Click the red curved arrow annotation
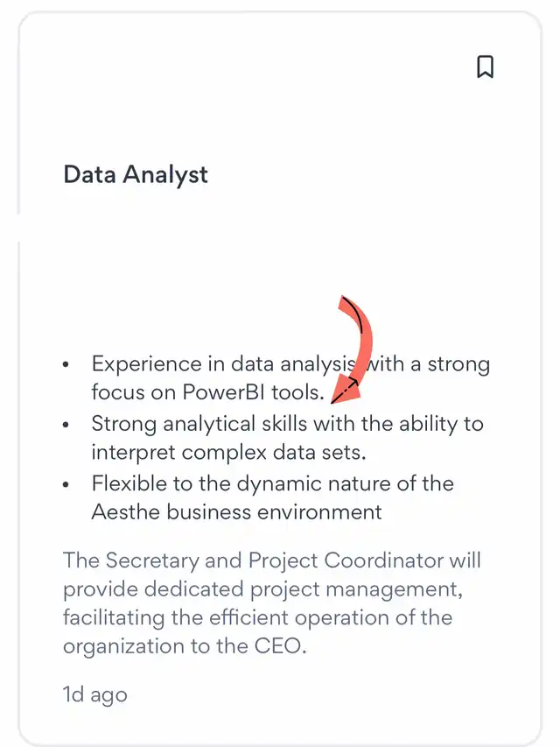This screenshot has height=747, width=560. click(x=353, y=349)
